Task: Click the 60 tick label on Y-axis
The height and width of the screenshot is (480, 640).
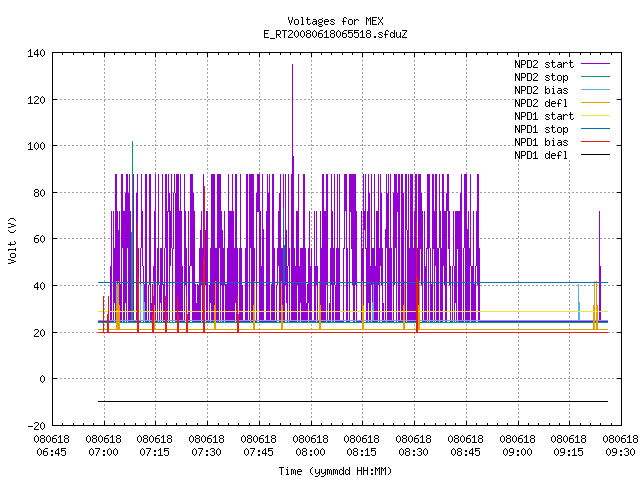Action: tap(39, 239)
